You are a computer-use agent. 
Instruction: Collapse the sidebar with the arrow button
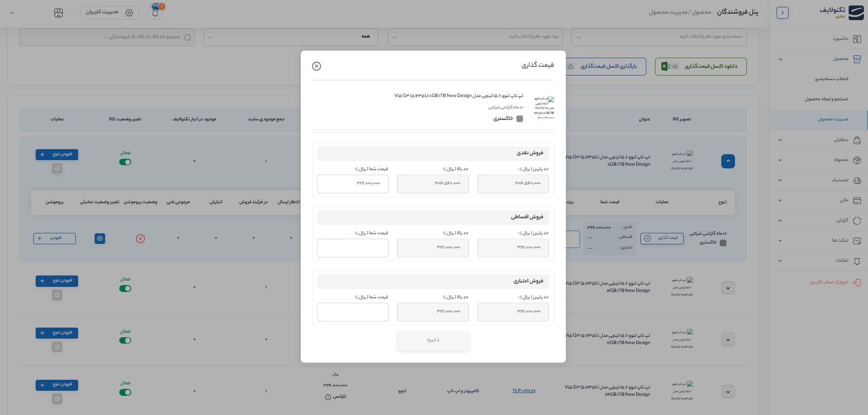782,13
